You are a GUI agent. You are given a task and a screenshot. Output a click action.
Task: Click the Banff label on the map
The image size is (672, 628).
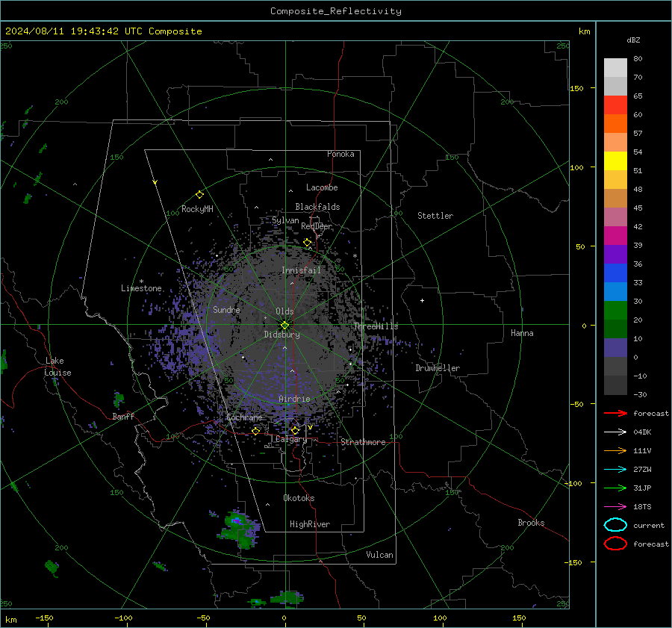click(x=123, y=416)
